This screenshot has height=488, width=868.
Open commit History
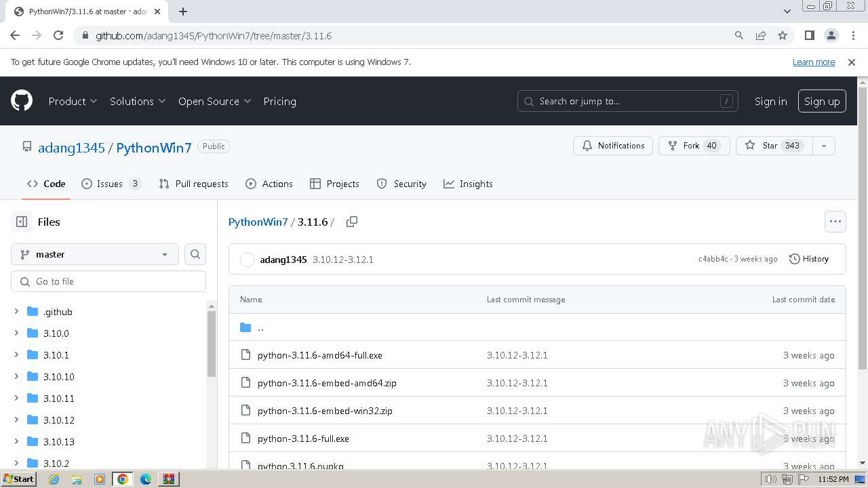pos(809,259)
